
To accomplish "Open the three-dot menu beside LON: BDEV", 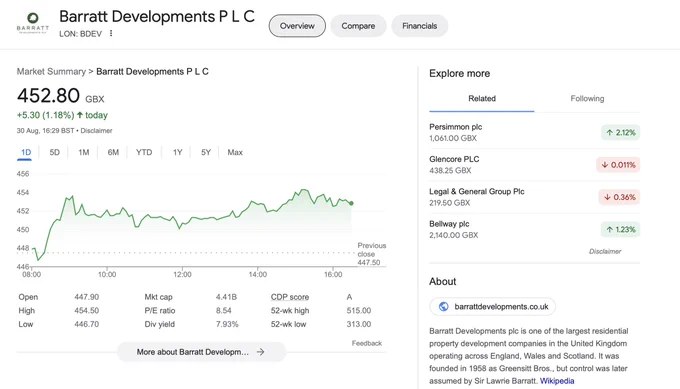I will pyautogui.click(x=111, y=33).
